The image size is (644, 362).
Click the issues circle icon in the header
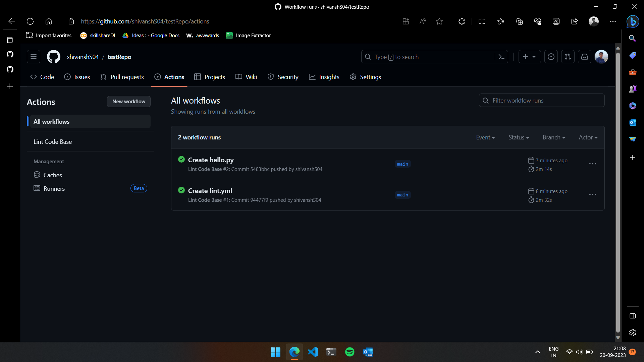tap(551, 57)
